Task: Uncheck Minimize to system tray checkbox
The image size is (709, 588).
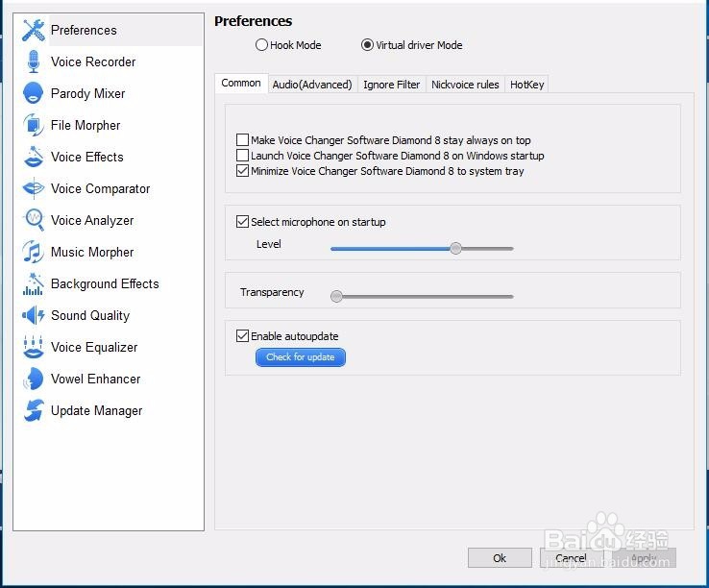Action: tap(242, 170)
